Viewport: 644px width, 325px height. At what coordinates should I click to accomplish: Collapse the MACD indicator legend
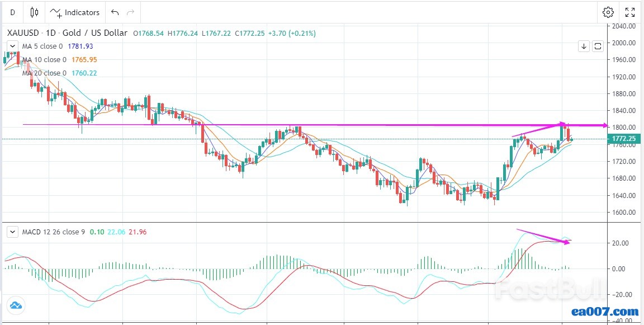click(13, 232)
